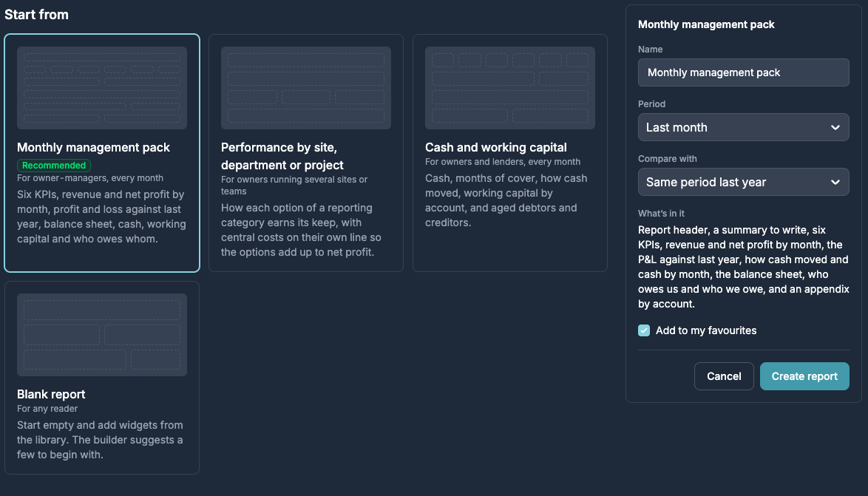The width and height of the screenshot is (868, 496).
Task: Open the Compare with dropdown
Action: tap(744, 182)
